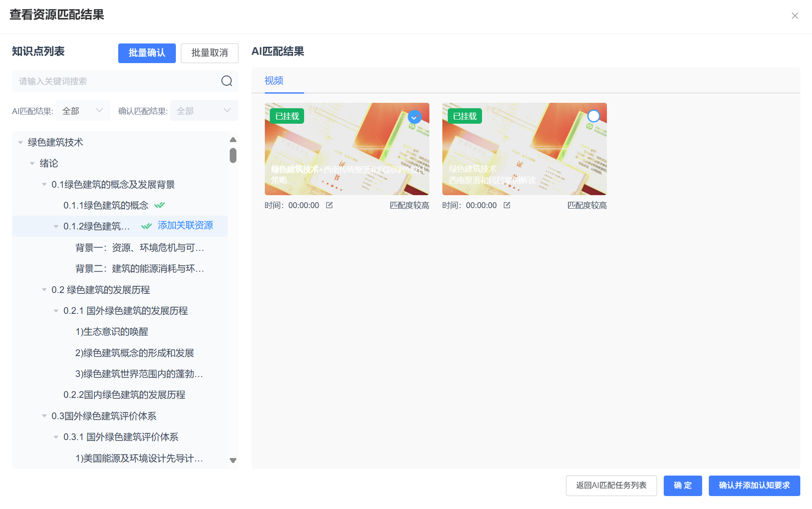Click 添加关联资源 link
Viewport: 812px width, 509px height.
pyautogui.click(x=185, y=225)
